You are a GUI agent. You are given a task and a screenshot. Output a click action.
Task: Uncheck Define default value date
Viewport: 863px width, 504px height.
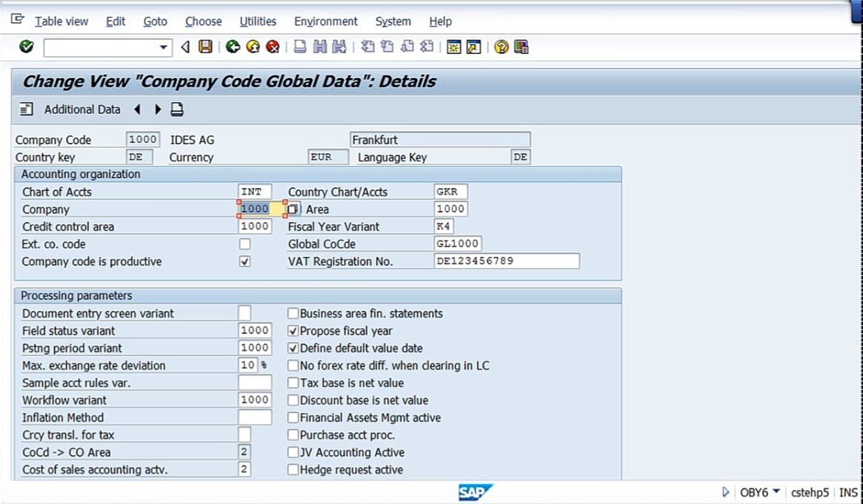(x=293, y=348)
